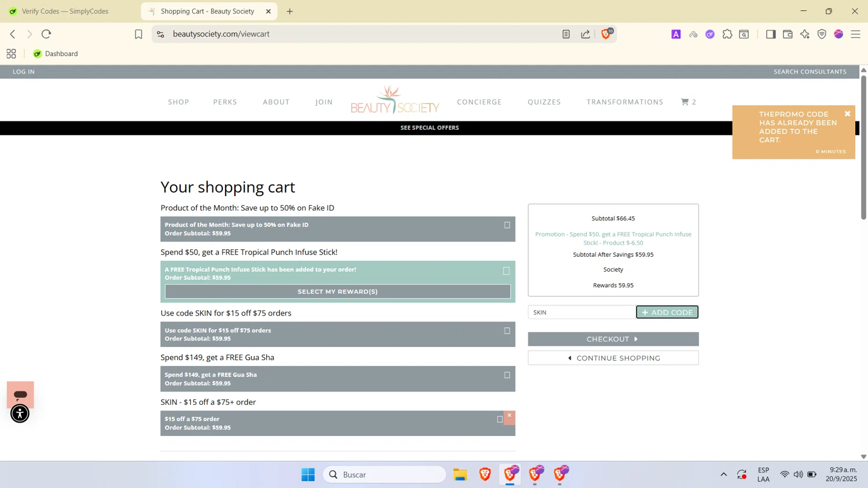Image resolution: width=868 pixels, height=488 pixels.
Task: Toggle checkbox for Use code SKIN promo
Action: pyautogui.click(x=507, y=331)
